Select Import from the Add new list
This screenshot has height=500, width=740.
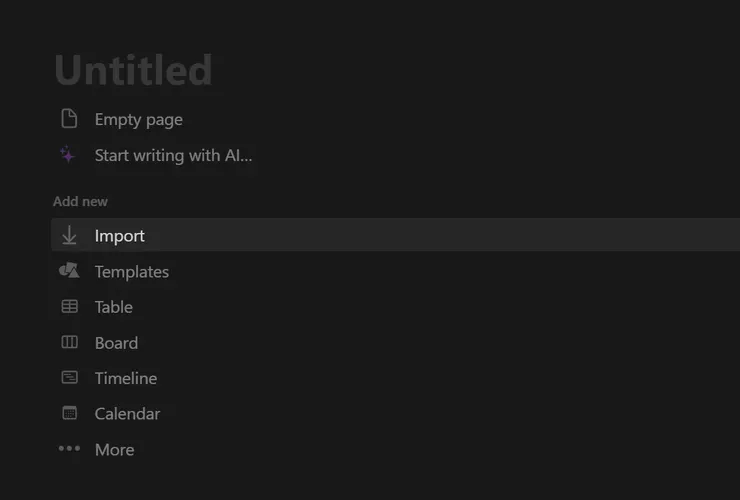[120, 236]
